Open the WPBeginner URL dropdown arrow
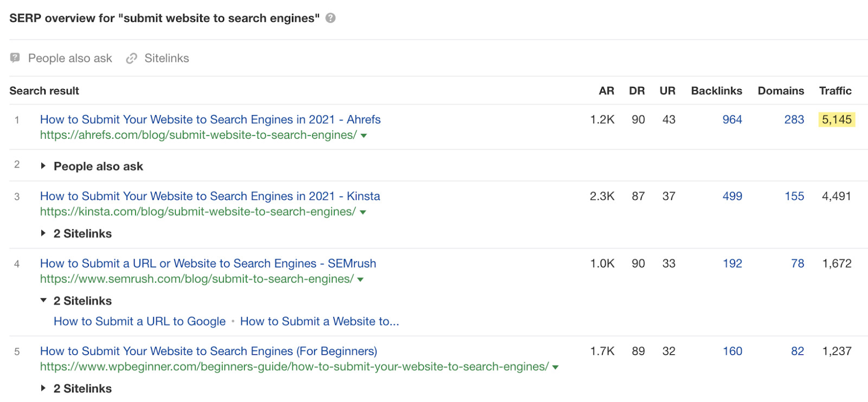Viewport: 868px width, 402px height. click(556, 367)
